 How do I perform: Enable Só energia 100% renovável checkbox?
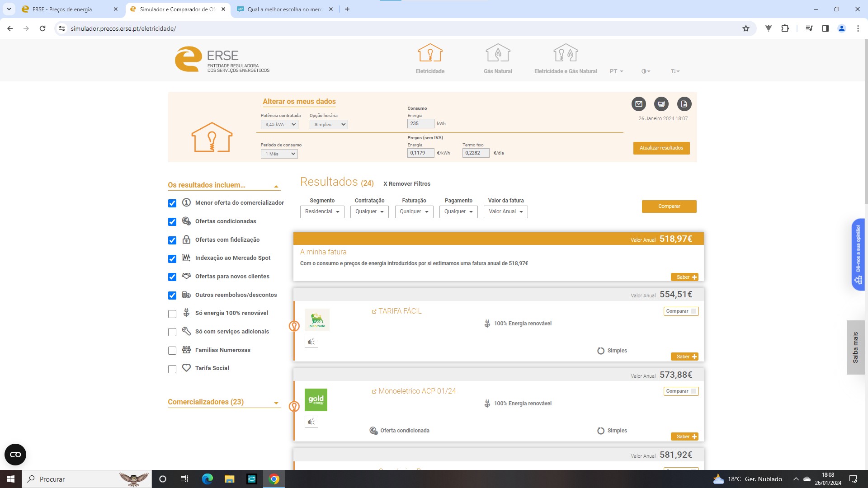coord(172,314)
